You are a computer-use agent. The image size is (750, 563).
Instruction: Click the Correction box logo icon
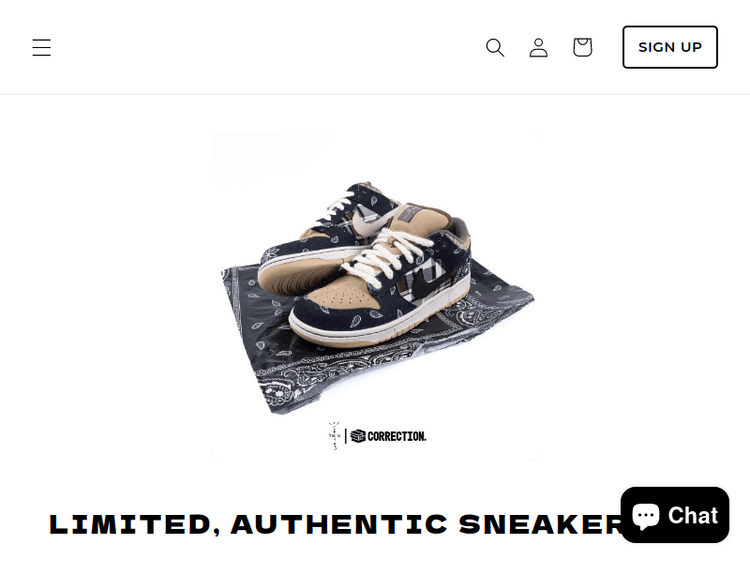coord(358,436)
